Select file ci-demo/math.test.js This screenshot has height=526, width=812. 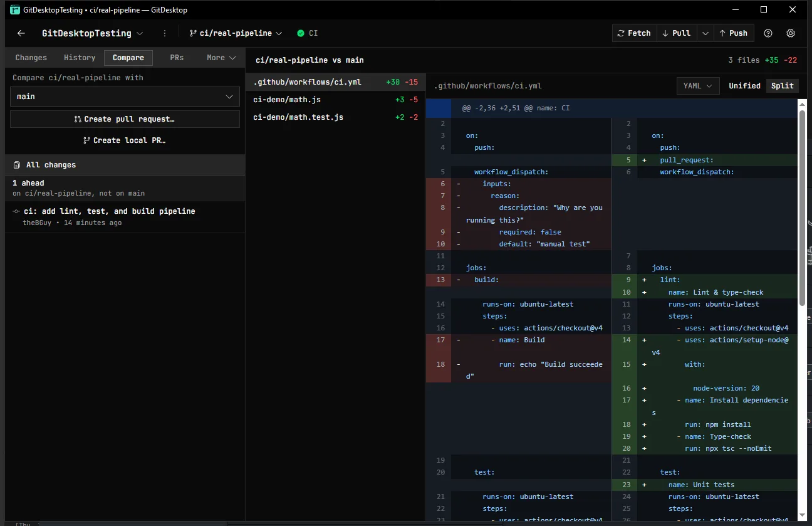335,117
